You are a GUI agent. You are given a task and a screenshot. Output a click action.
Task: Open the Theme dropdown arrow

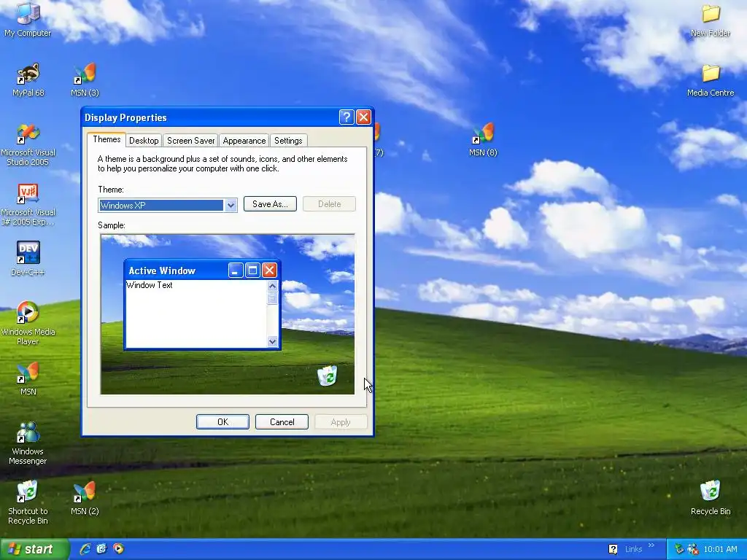(231, 205)
